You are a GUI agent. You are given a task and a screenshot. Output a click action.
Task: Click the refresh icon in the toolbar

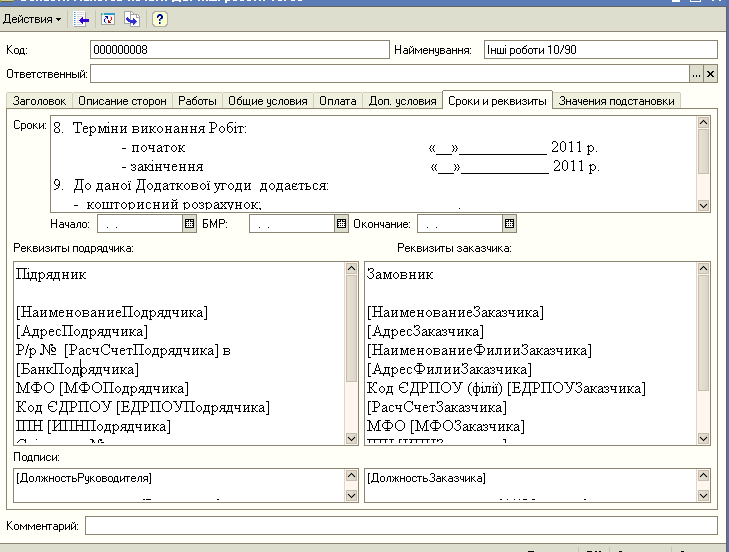point(108,19)
